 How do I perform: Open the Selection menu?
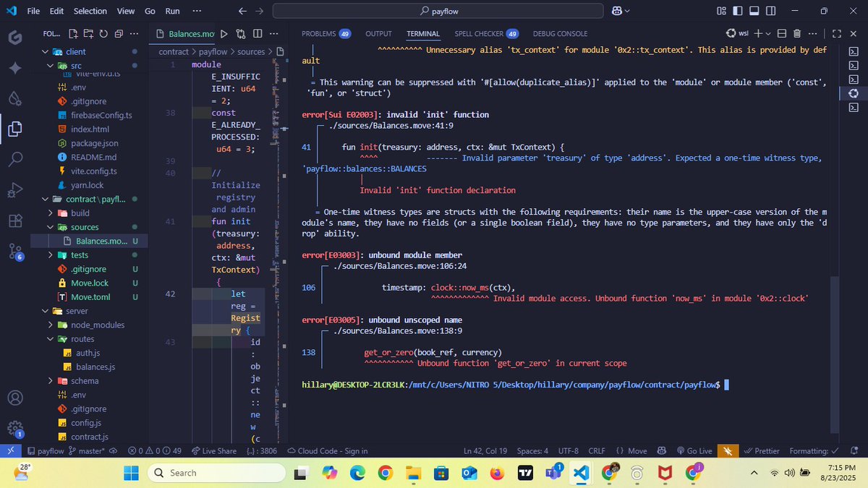90,11
